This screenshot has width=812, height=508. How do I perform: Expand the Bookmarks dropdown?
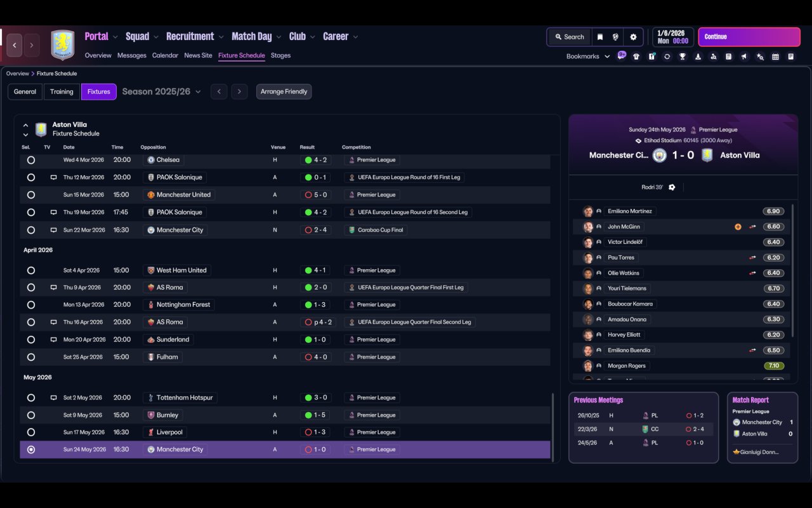[588, 57]
